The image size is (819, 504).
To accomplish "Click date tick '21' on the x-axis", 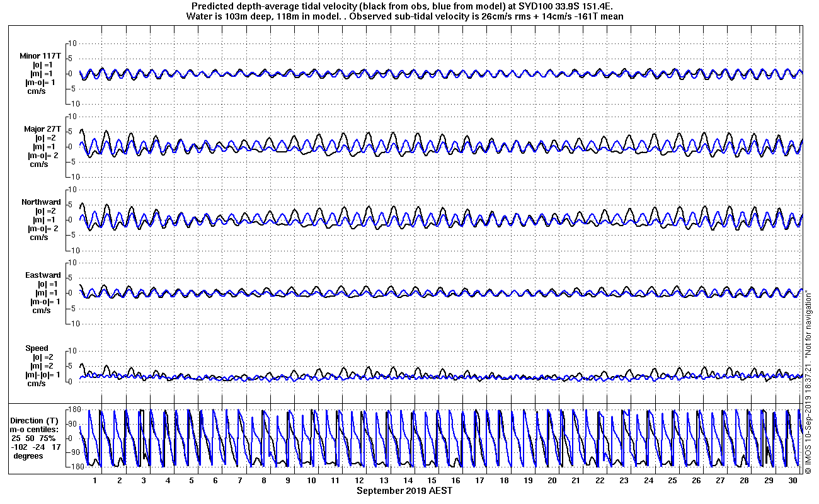I will pos(576,480).
